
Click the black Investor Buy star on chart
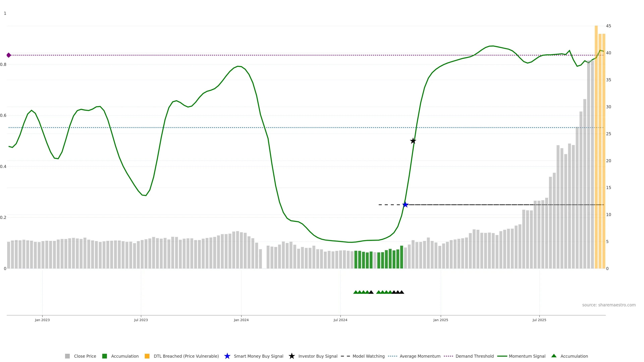(x=413, y=141)
